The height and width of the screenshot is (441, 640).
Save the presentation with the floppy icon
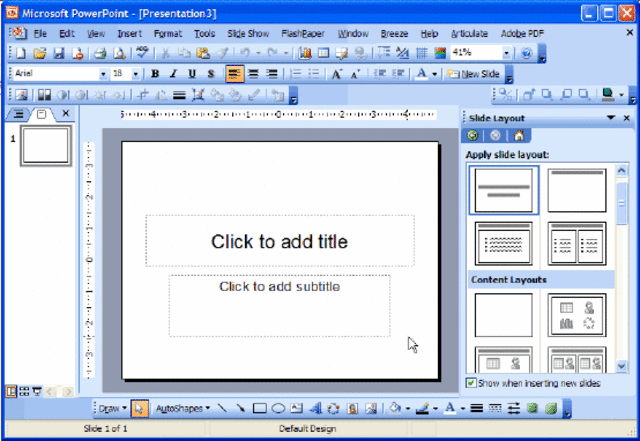pyautogui.click(x=59, y=53)
